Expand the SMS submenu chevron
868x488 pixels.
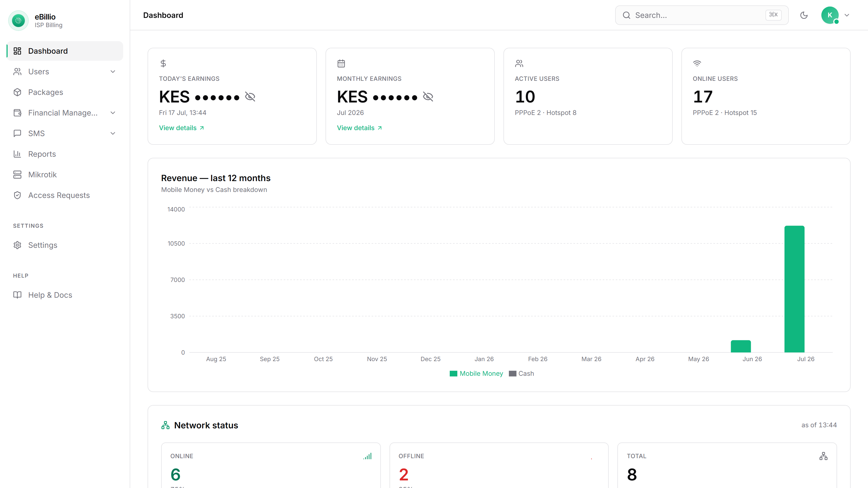click(113, 133)
